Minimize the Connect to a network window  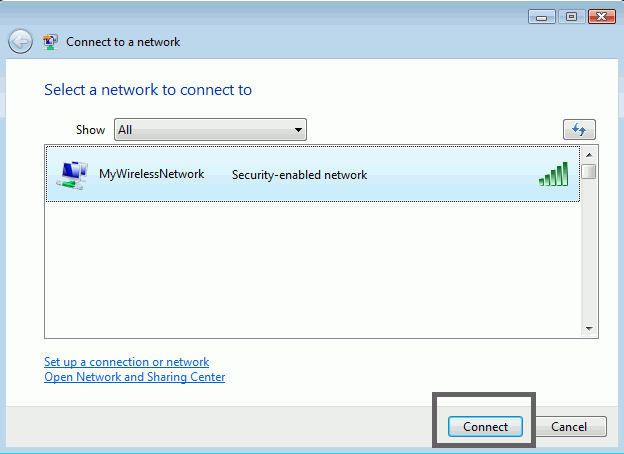542,17
